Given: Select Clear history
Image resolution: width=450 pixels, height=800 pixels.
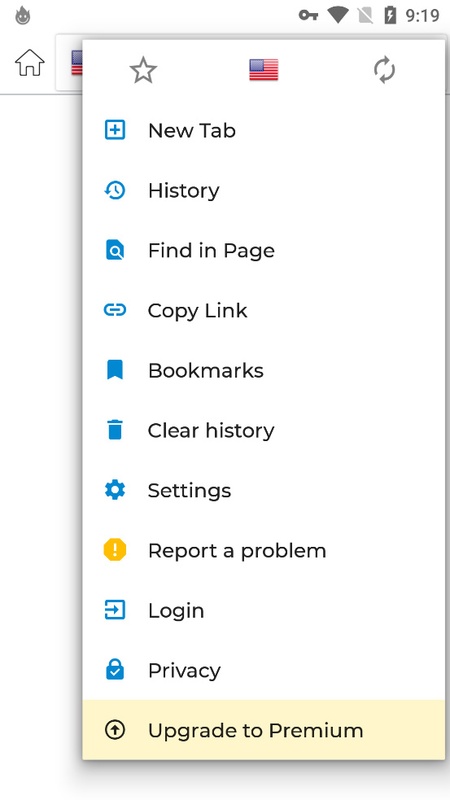Looking at the screenshot, I should [x=263, y=430].
